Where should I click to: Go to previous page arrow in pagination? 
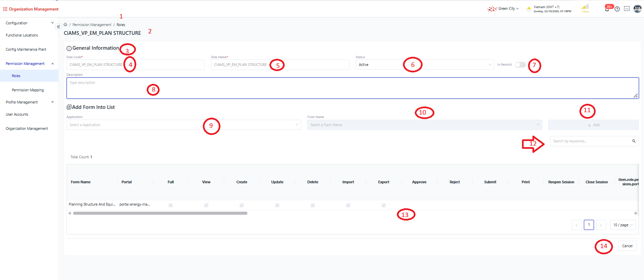coord(577,225)
